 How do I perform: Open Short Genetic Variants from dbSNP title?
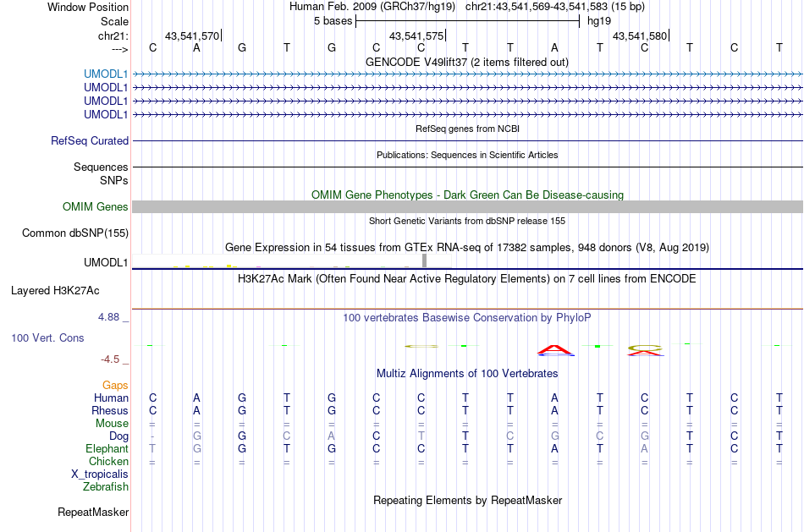467,221
